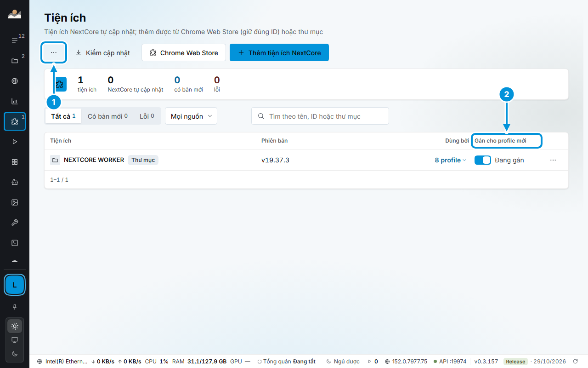Focus the Tìm theo tên search field
This screenshot has width=588, height=368.
point(320,116)
